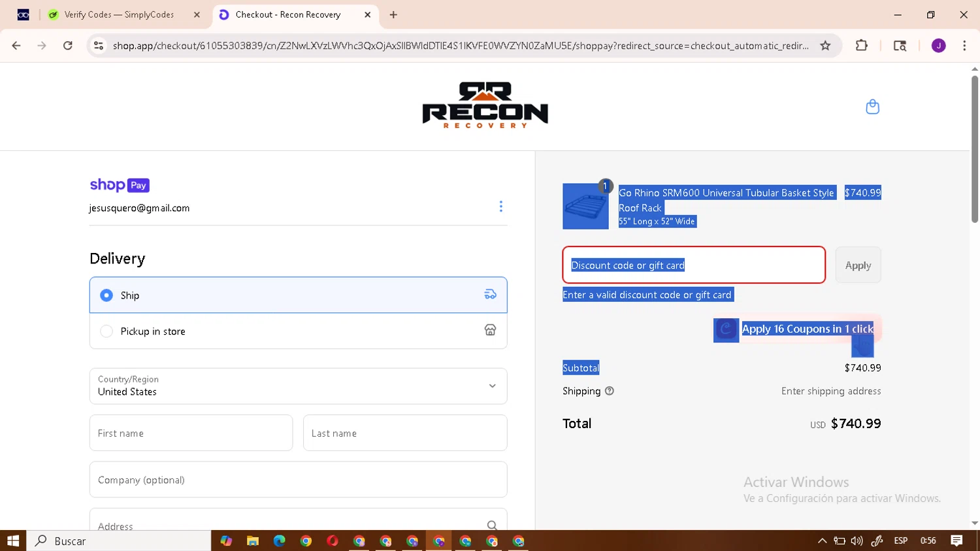Screen dimensions: 980x551
Task: Click the taskbar clock showing 0:56
Action: point(928,541)
